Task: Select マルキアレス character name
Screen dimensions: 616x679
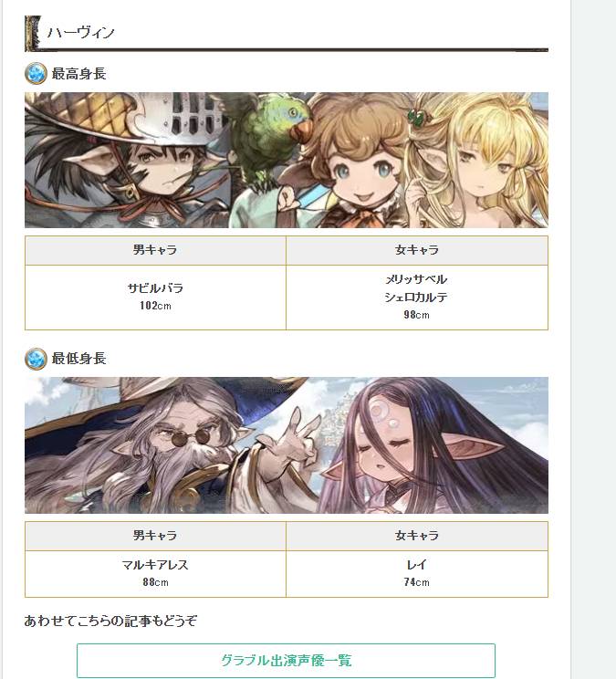Action: [x=155, y=565]
